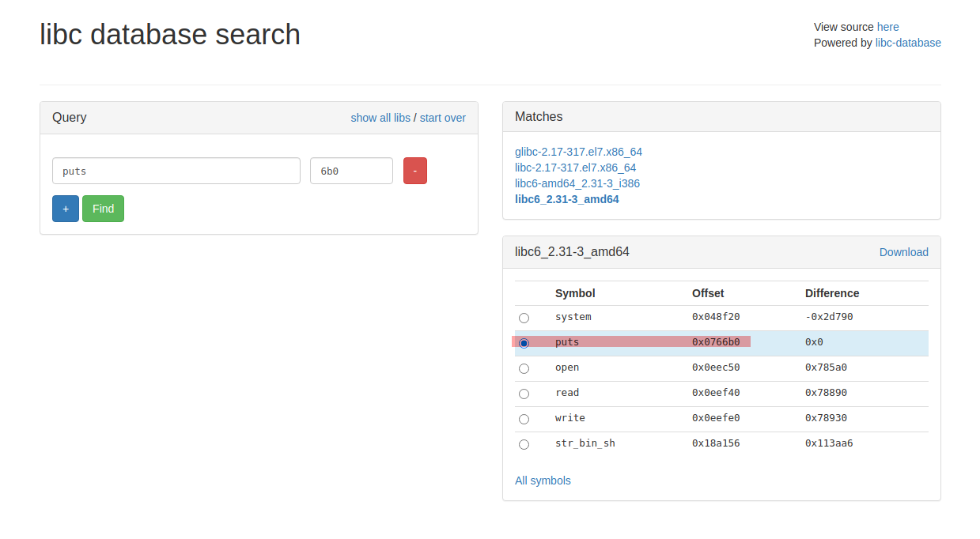Viewport: 980px width, 539px height.
Task: Open the "show all libs" link
Action: (x=380, y=117)
